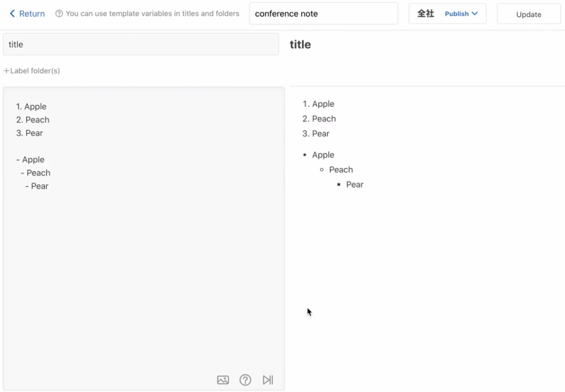Click the square-bulleted 'Pear' in preview
Viewport: 565px width, 392px height.
coord(355,184)
